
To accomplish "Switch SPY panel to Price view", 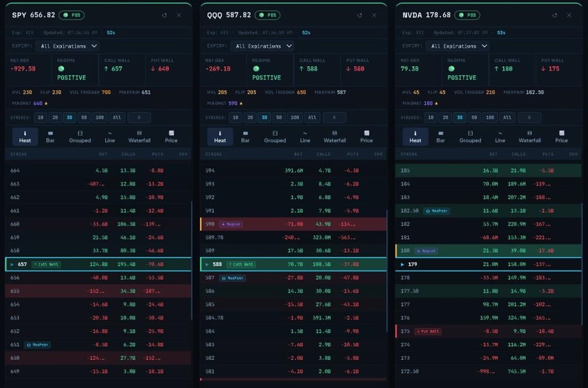I will [171, 137].
